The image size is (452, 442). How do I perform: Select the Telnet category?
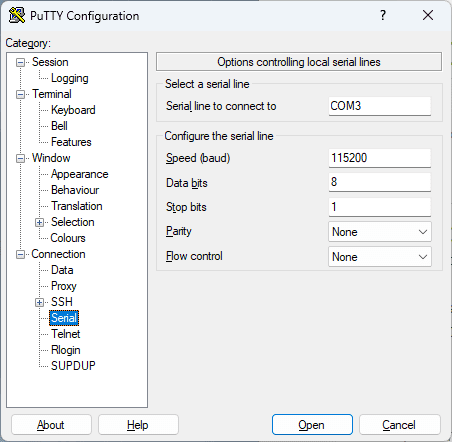click(66, 334)
